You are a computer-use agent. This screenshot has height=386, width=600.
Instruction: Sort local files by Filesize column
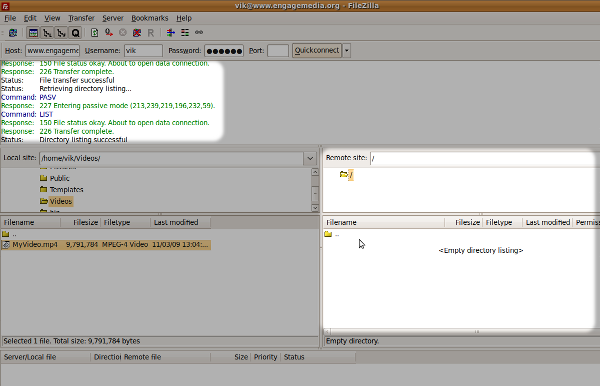(x=81, y=222)
